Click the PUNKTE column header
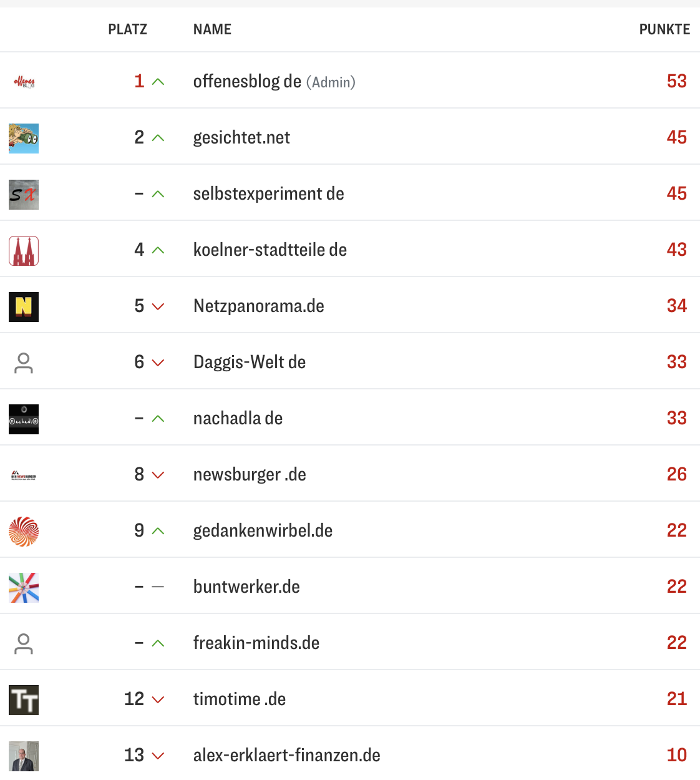Viewport: 700px width, 780px height. pyautogui.click(x=664, y=29)
